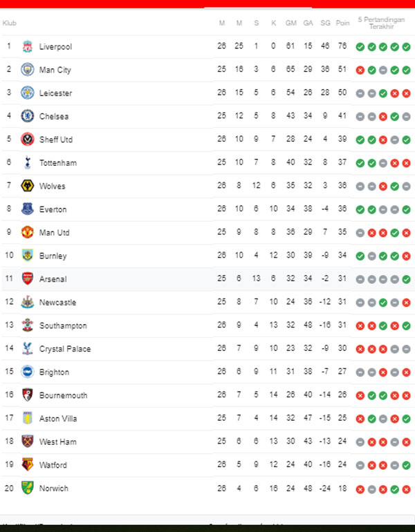Click the Man City club crest
415x532 pixels.
[28, 70]
